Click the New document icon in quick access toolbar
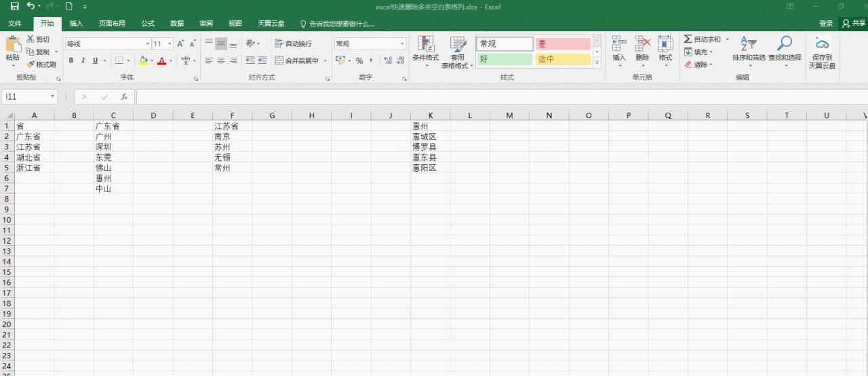The width and height of the screenshot is (868, 376). (69, 6)
